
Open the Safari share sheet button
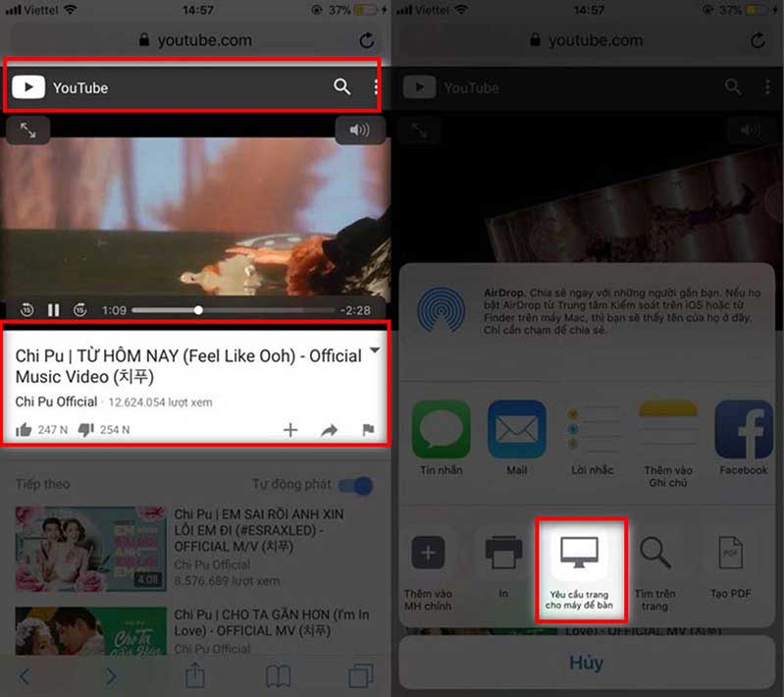point(195,675)
